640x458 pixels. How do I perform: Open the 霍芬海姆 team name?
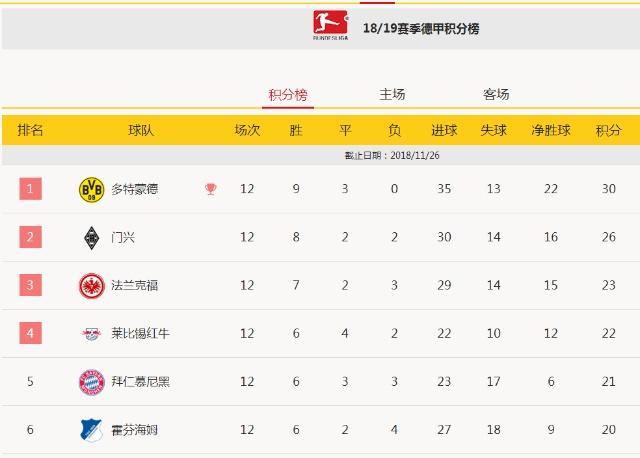point(135,430)
